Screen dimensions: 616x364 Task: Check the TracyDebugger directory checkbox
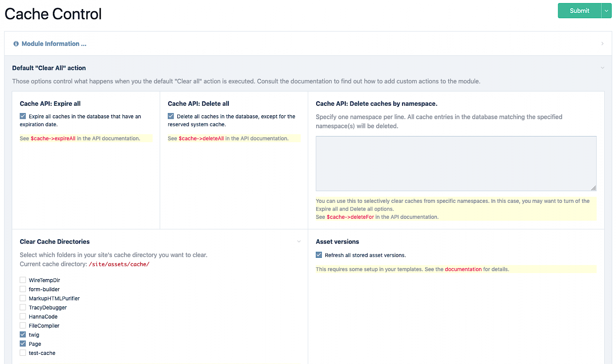[x=23, y=307]
